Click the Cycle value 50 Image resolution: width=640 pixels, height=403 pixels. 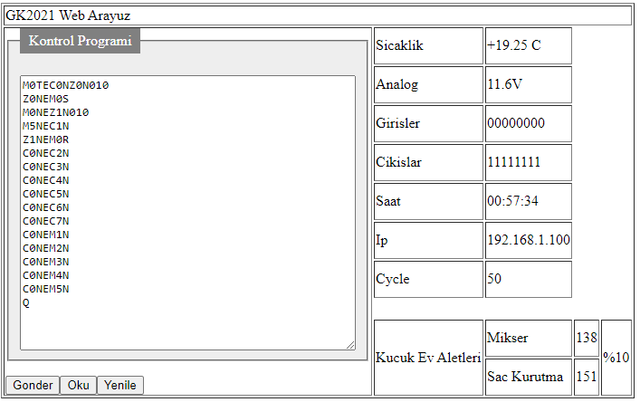pyautogui.click(x=528, y=279)
